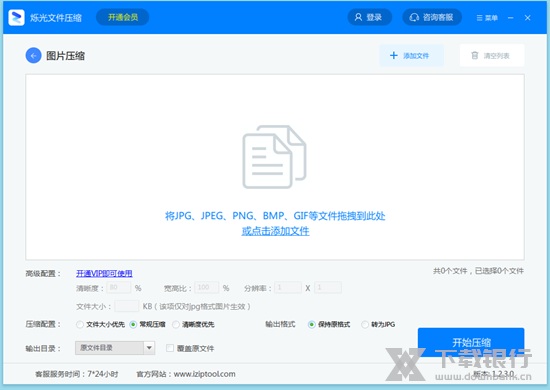Click the 文件大小 KB input field
Screen dimensions: 550x390
[127, 306]
